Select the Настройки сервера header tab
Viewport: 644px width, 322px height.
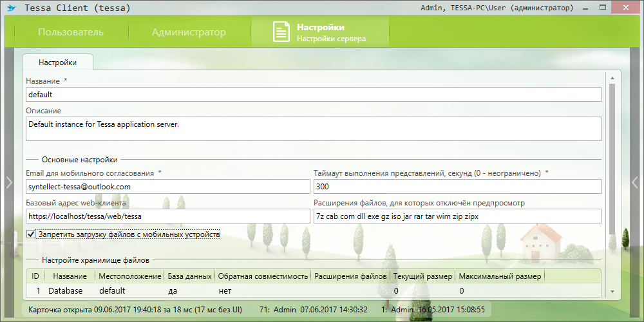tap(320, 32)
